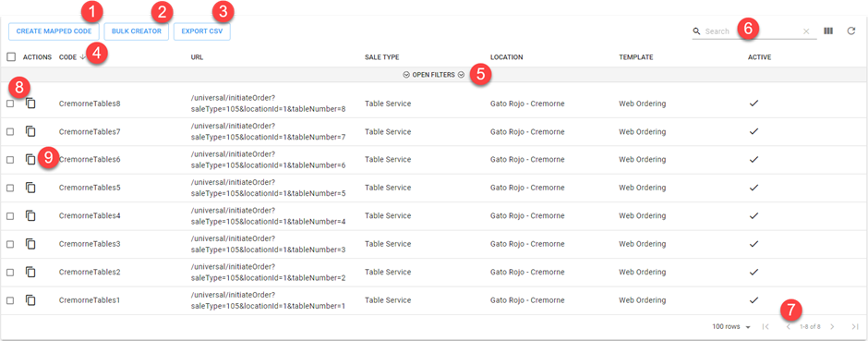Tick the CremorneTables2 checkbox
Viewport: 868px width, 341px height.
(x=10, y=272)
